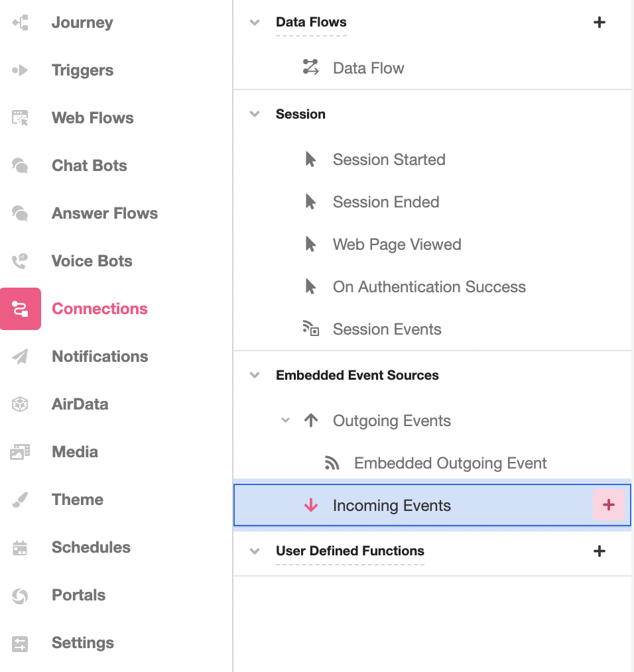Image resolution: width=634 pixels, height=672 pixels.
Task: Open Journey from the sidebar icon
Action: click(x=20, y=23)
